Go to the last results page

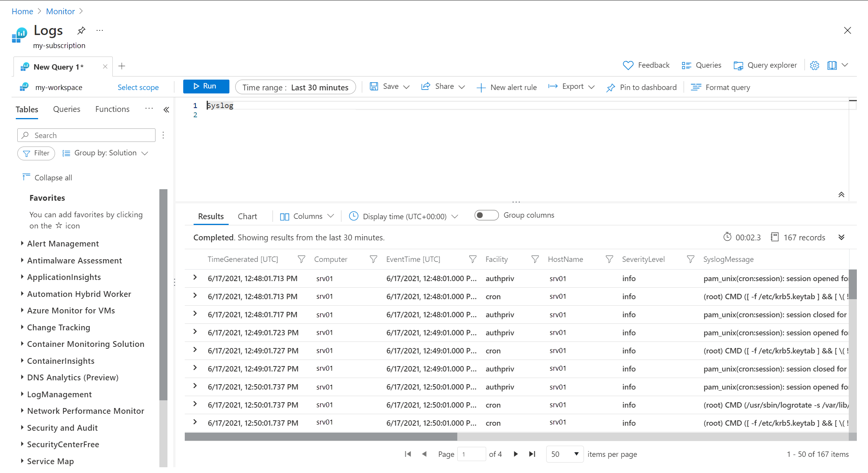pos(532,454)
